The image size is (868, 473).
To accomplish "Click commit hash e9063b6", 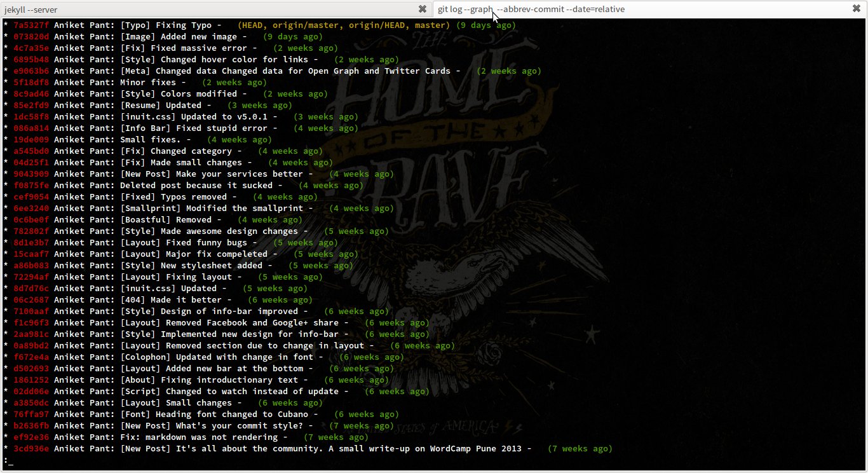I will click(x=31, y=71).
